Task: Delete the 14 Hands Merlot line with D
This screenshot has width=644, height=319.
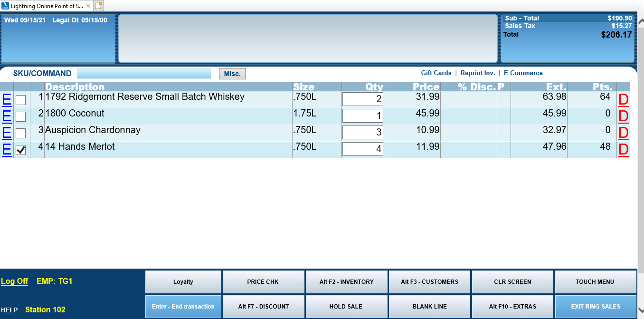Action: (623, 150)
